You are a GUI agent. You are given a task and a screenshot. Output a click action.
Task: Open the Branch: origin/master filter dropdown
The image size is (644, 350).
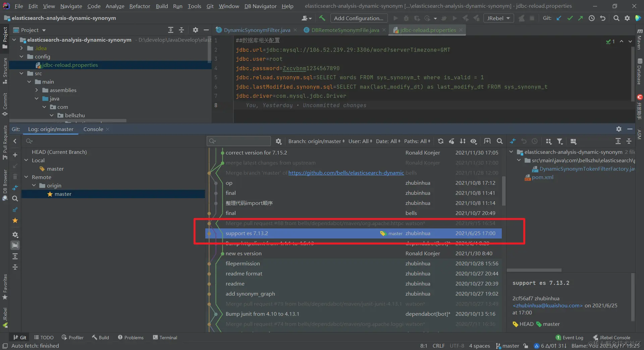[x=316, y=141]
